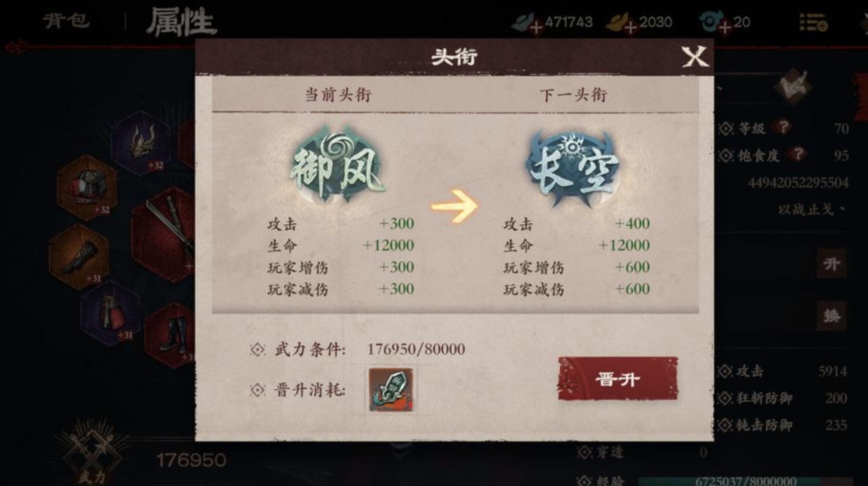Click the 晋升 promotion button
Image resolution: width=868 pixels, height=486 pixels.
(x=617, y=379)
